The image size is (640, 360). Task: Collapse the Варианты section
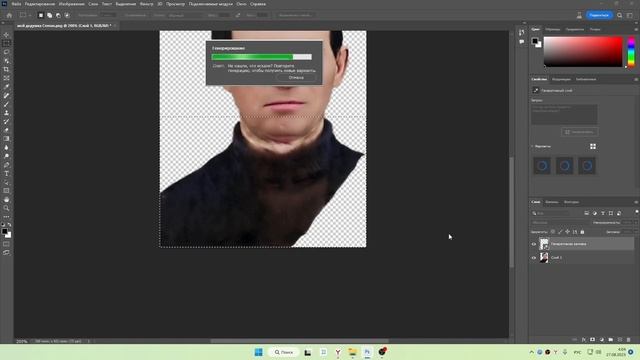pyautogui.click(x=532, y=146)
